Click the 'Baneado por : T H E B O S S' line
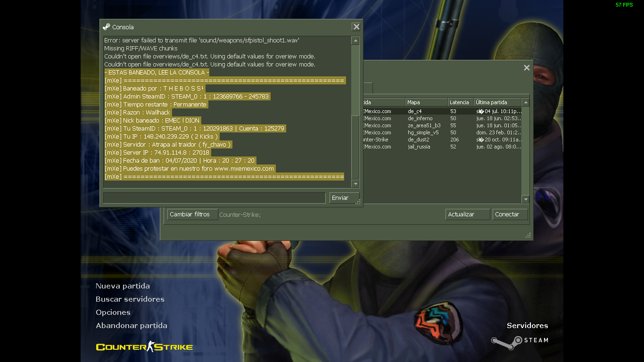The height and width of the screenshot is (362, 644). pos(154,89)
